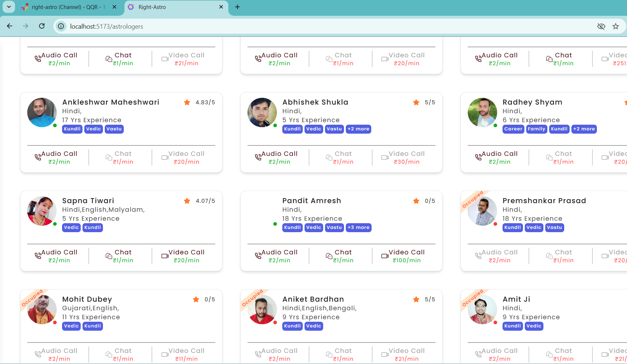The image size is (627, 364).
Task: Start Audio Call with Sapna Tiwari
Action: click(56, 256)
